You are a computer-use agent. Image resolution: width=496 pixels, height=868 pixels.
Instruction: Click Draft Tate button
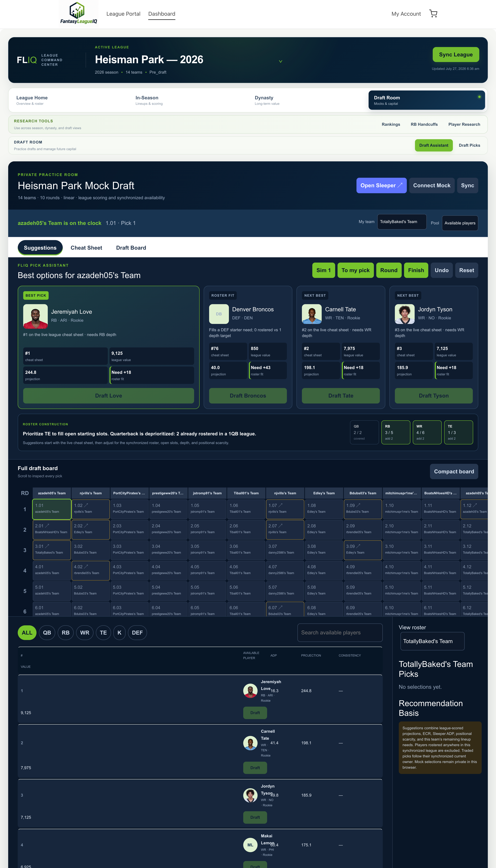(341, 396)
